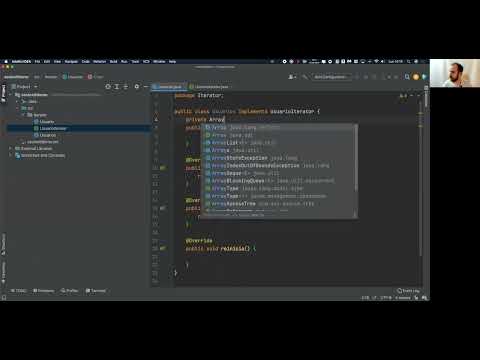Open the Code menu
This screenshot has width=480, height=360.
(x=86, y=62)
